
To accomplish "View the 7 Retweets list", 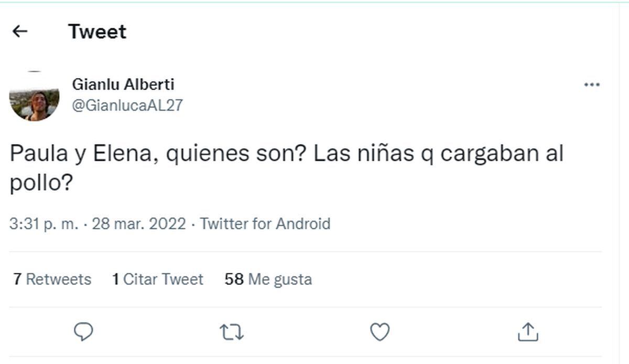I will pyautogui.click(x=51, y=279).
